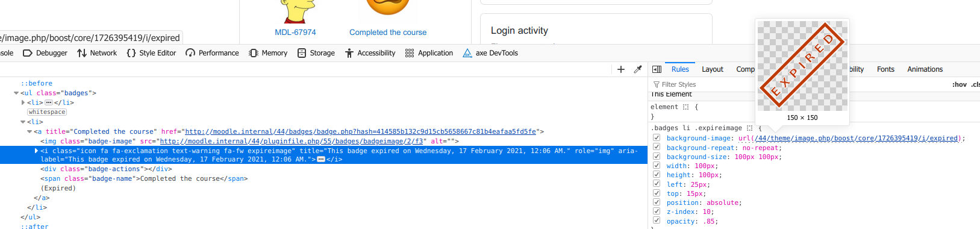
Task: Expand the selected icon i element
Action: click(x=36, y=151)
